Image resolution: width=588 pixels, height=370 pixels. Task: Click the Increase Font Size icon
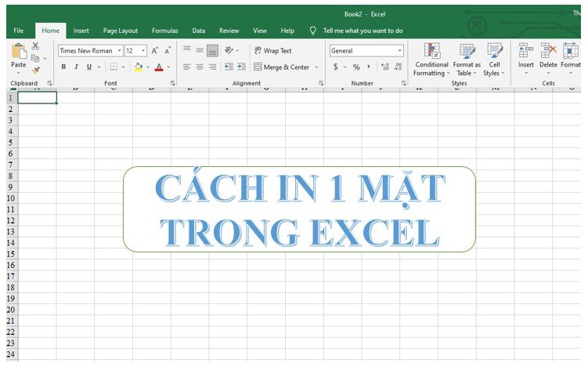(154, 51)
